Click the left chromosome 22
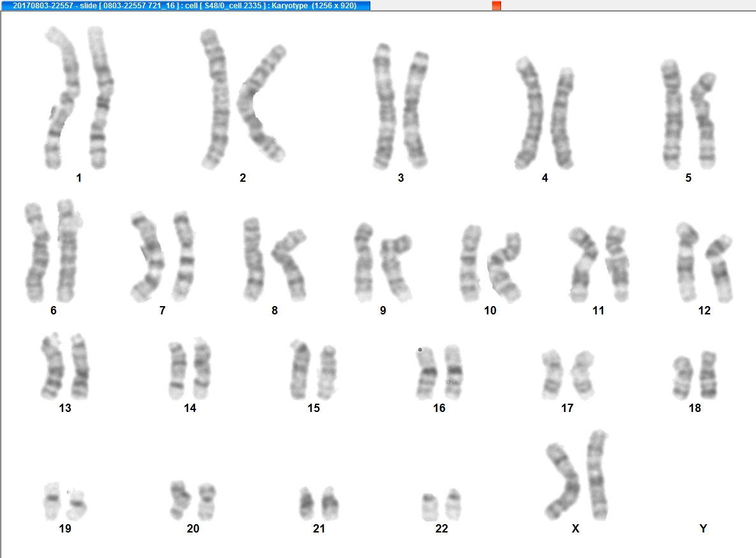This screenshot has width=756, height=558. [x=430, y=507]
